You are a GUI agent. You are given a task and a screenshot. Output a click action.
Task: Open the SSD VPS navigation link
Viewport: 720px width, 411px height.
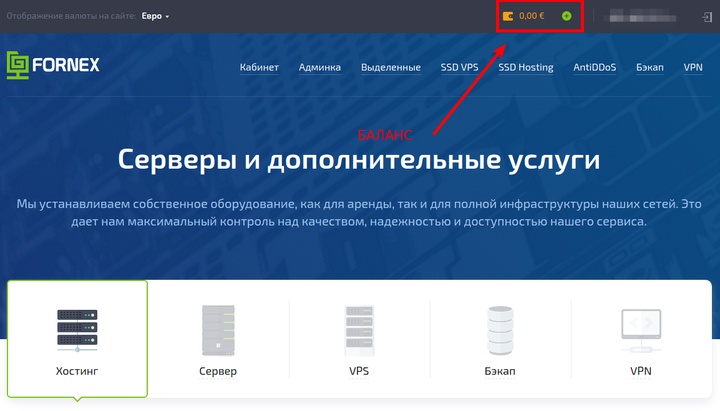point(459,68)
